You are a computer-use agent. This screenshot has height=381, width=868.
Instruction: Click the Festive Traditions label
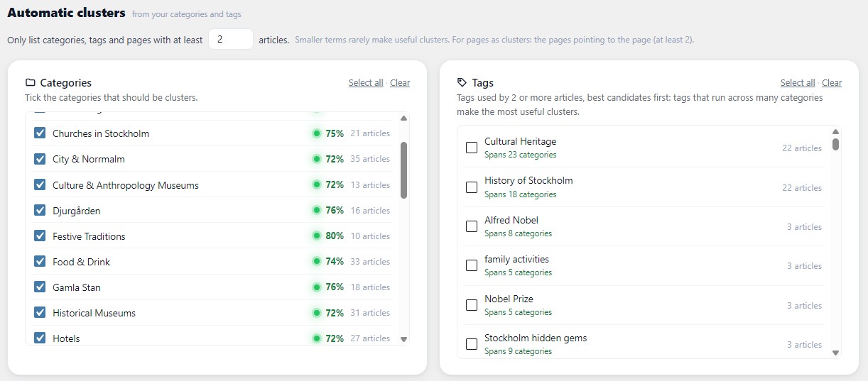[x=89, y=236]
